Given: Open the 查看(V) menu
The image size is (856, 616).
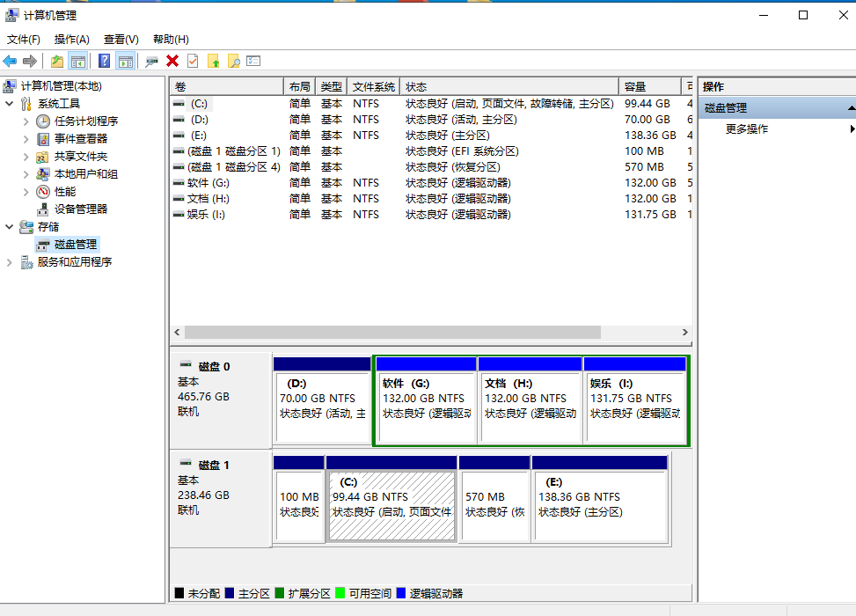Looking at the screenshot, I should coord(121,40).
